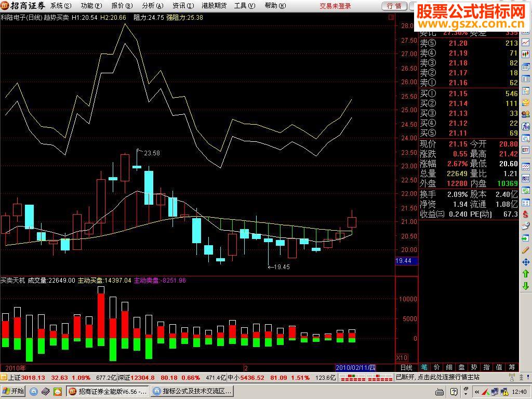Image resolution: width=532 pixels, height=399 pixels.
Task: Click the candlestick chart icon in sidebar
Action: [x=526, y=55]
